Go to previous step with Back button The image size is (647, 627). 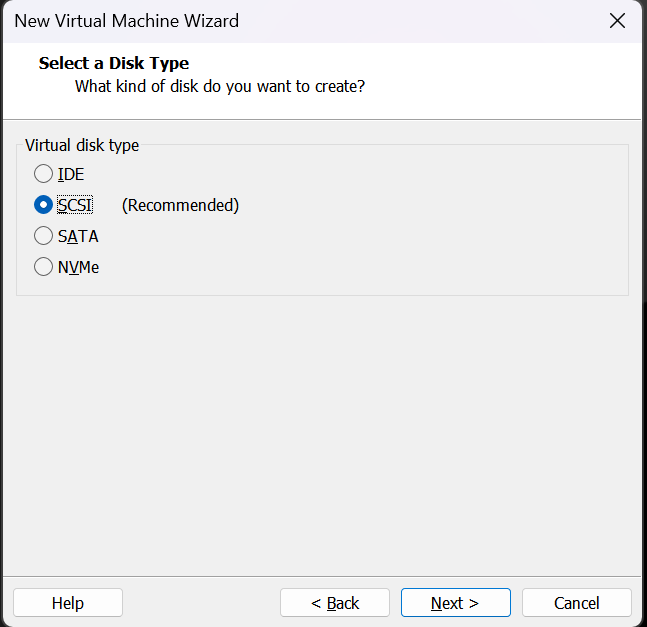(x=335, y=603)
